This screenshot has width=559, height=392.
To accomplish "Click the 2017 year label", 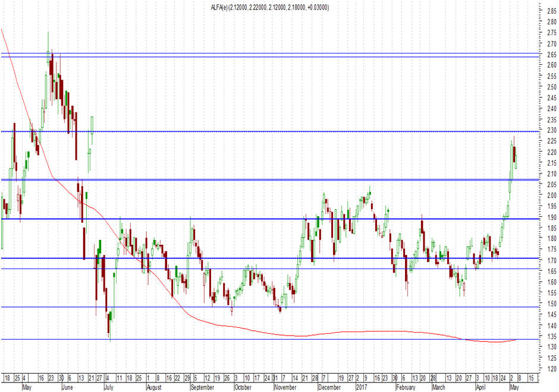I will click(x=362, y=387).
